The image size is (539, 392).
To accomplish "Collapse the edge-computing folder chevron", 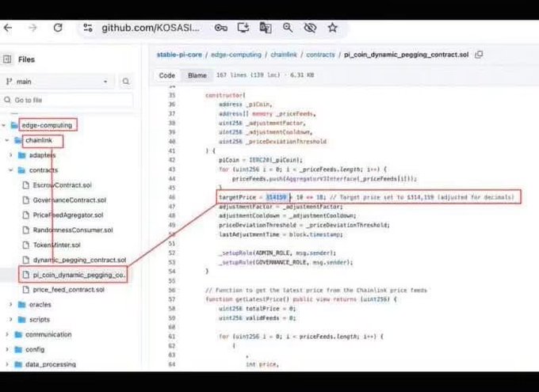I will click(x=4, y=125).
